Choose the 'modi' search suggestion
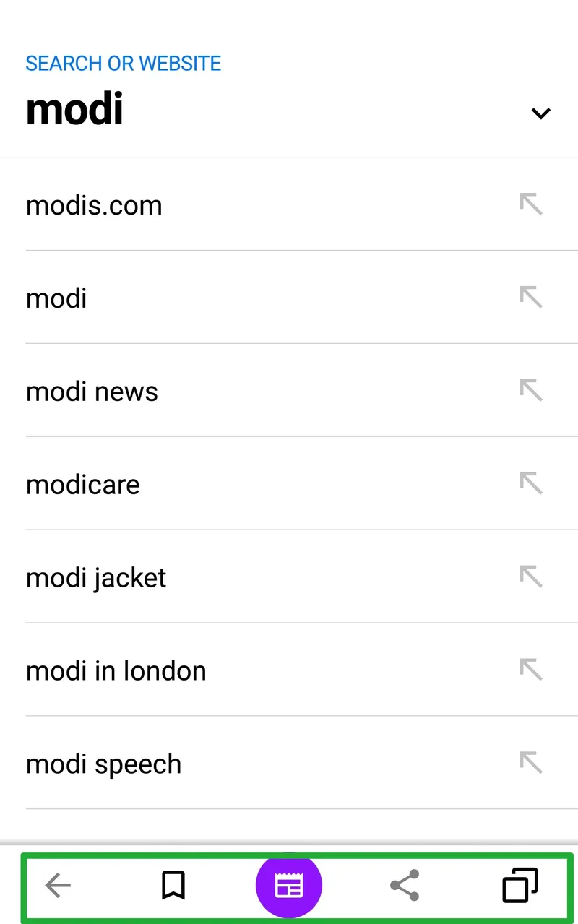This screenshot has width=578, height=924. 56,298
